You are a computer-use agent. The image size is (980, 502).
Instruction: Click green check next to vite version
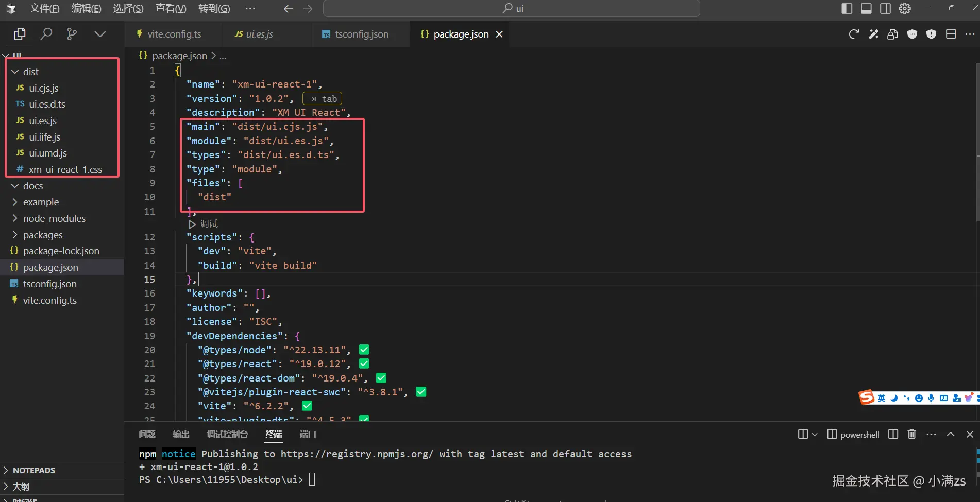point(307,406)
